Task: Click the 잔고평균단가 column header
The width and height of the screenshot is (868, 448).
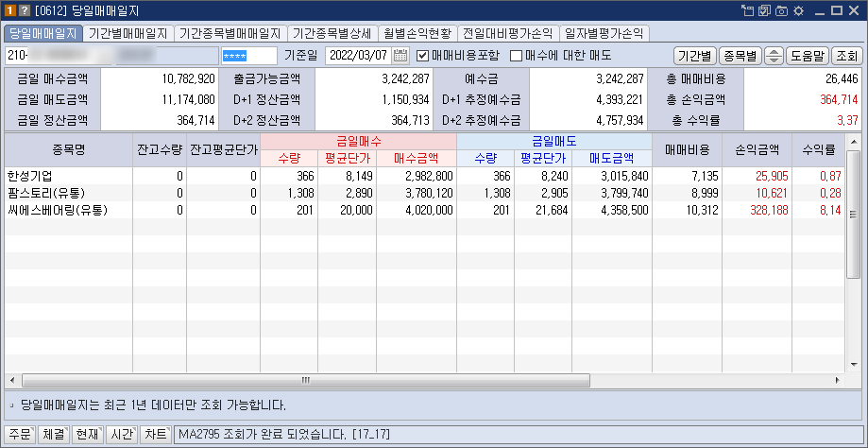Action: pyautogui.click(x=223, y=149)
